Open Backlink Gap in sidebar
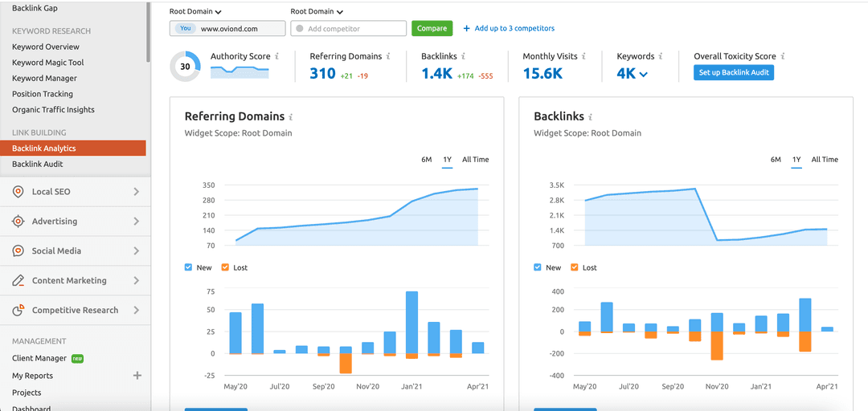 [x=35, y=8]
